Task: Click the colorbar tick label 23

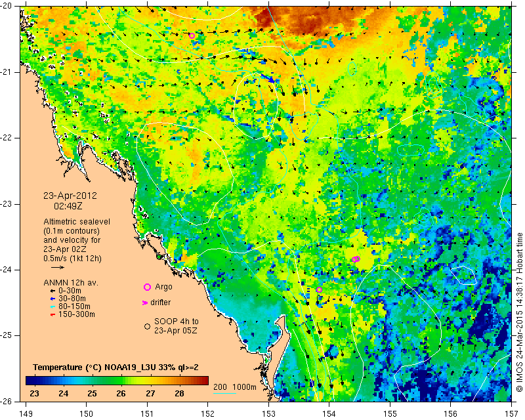Action: pyautogui.click(x=34, y=393)
